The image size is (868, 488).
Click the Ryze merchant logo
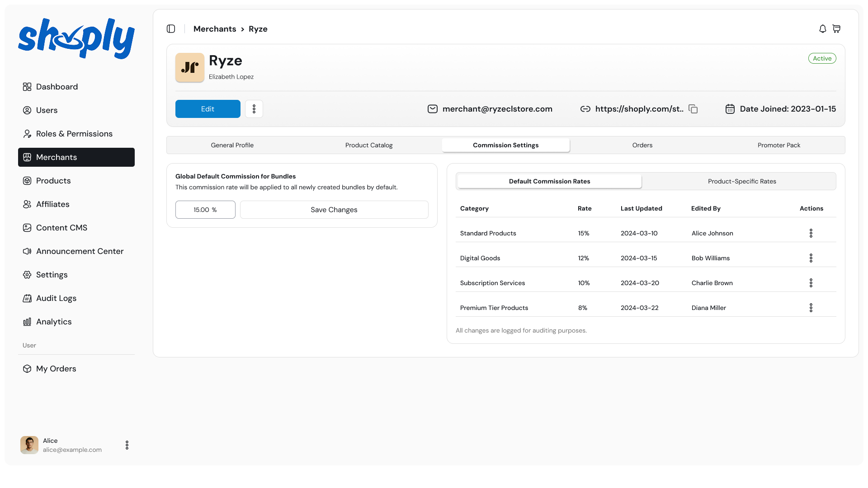[190, 68]
